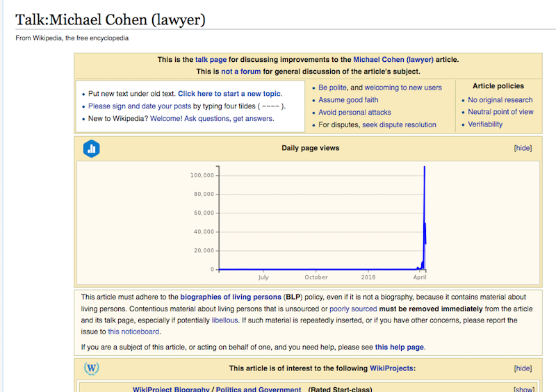Viewport: 556px width, 392px height.
Task: Click 'Ask questions, get answers' link
Action: click(229, 118)
